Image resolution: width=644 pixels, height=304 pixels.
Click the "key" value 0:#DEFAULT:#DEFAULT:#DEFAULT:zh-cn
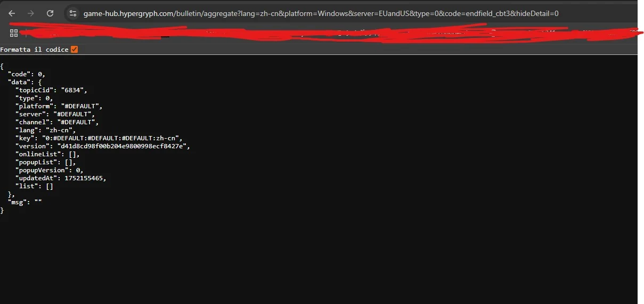coord(111,138)
